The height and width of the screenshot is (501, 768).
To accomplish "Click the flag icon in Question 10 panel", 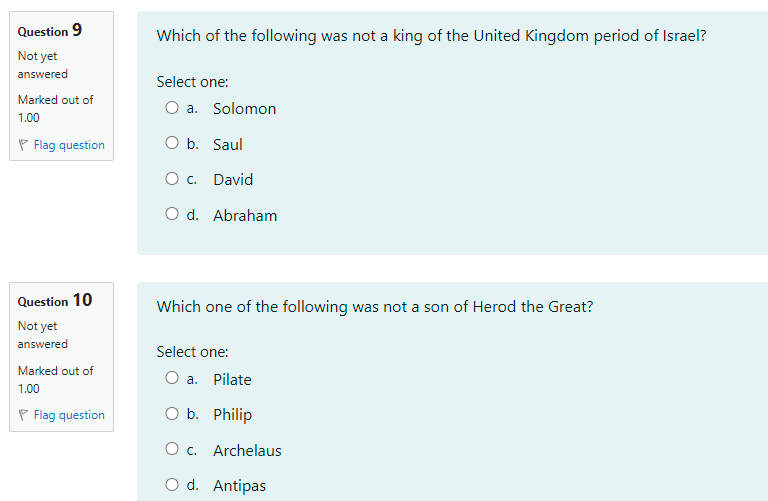I will pyautogui.click(x=24, y=415).
